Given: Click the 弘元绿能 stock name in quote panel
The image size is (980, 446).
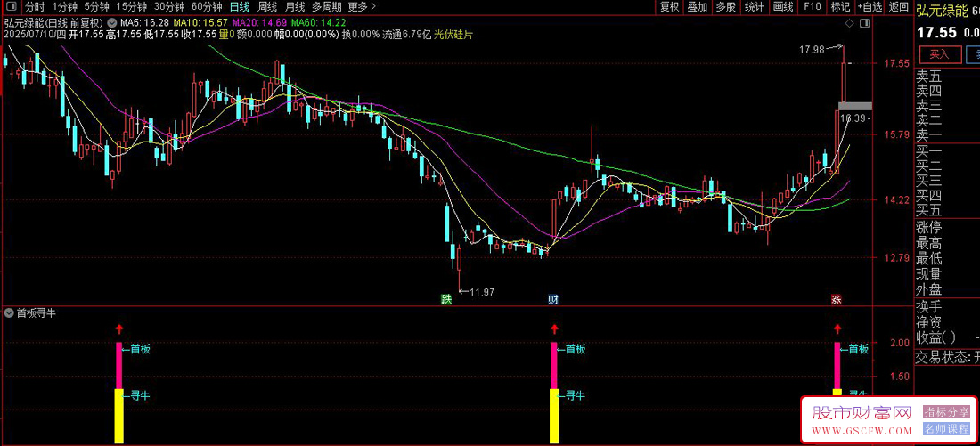Looking at the screenshot, I should [x=941, y=10].
